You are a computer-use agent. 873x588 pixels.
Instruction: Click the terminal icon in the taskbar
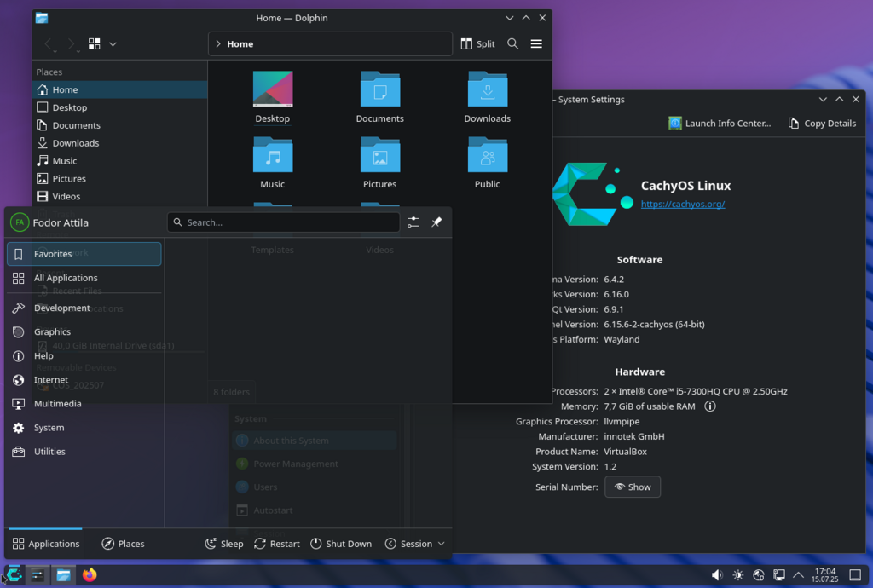(x=38, y=575)
